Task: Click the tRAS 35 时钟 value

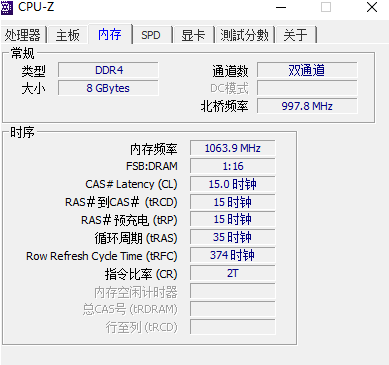Action: [233, 237]
